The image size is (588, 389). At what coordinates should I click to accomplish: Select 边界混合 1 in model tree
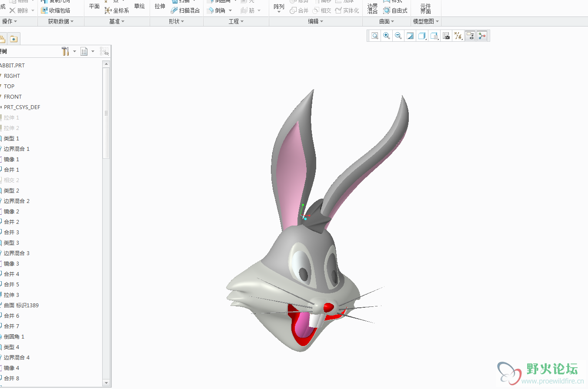17,149
